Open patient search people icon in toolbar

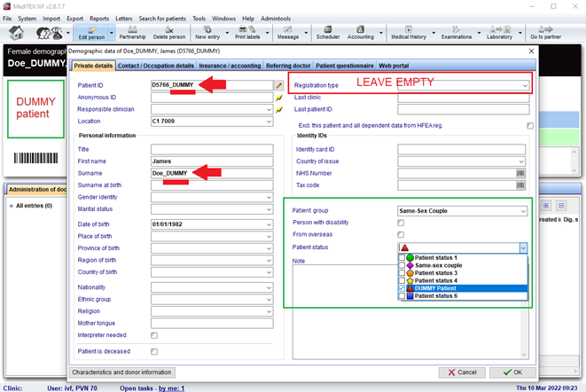coord(49,33)
